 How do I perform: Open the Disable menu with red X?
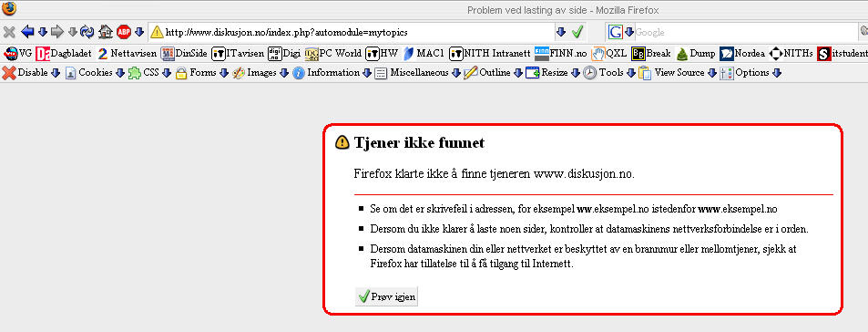[25, 73]
